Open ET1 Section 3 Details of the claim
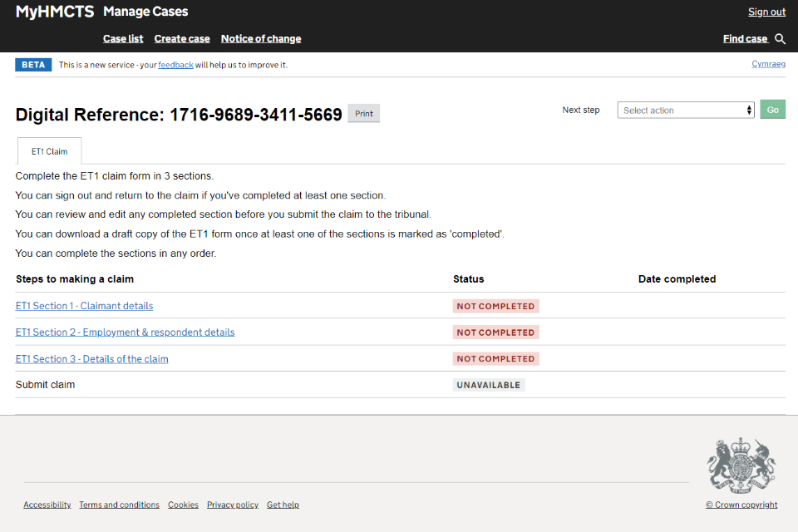Screen dimensions: 798x532 click(91, 359)
